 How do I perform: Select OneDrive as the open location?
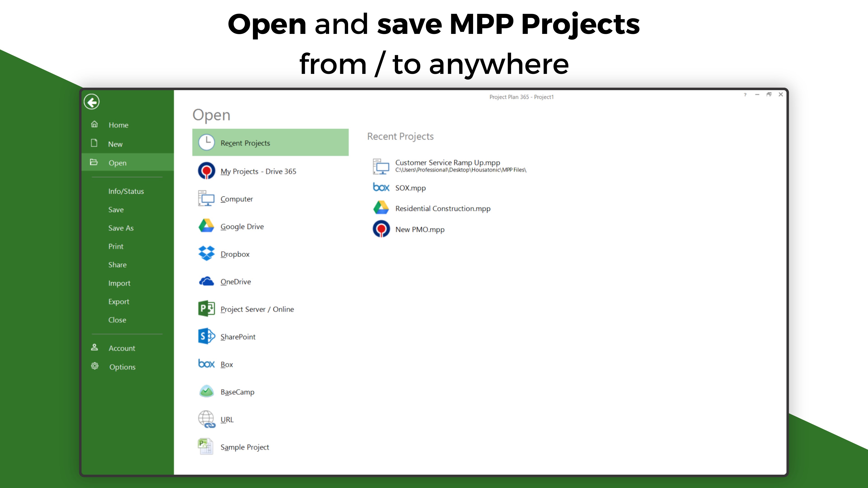(x=236, y=282)
